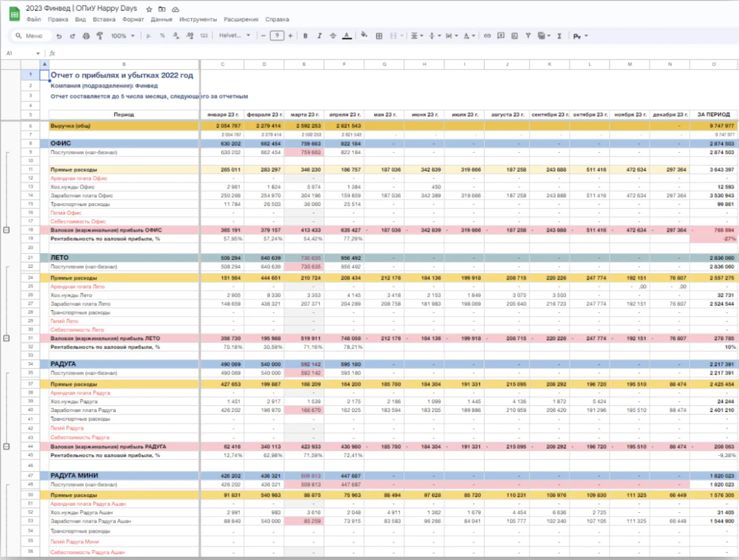This screenshot has width=739, height=560.
Task: Open the borders tool
Action: point(379,36)
